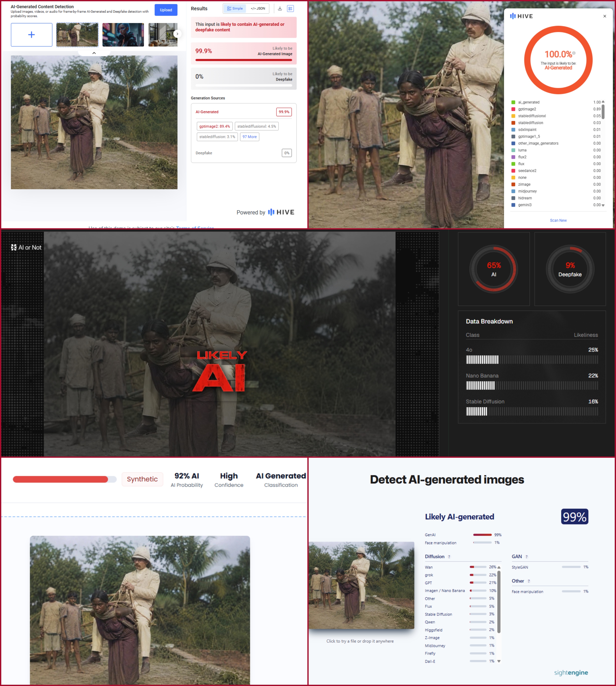Collapse the thumbnail strip with the up chevron

(x=94, y=53)
